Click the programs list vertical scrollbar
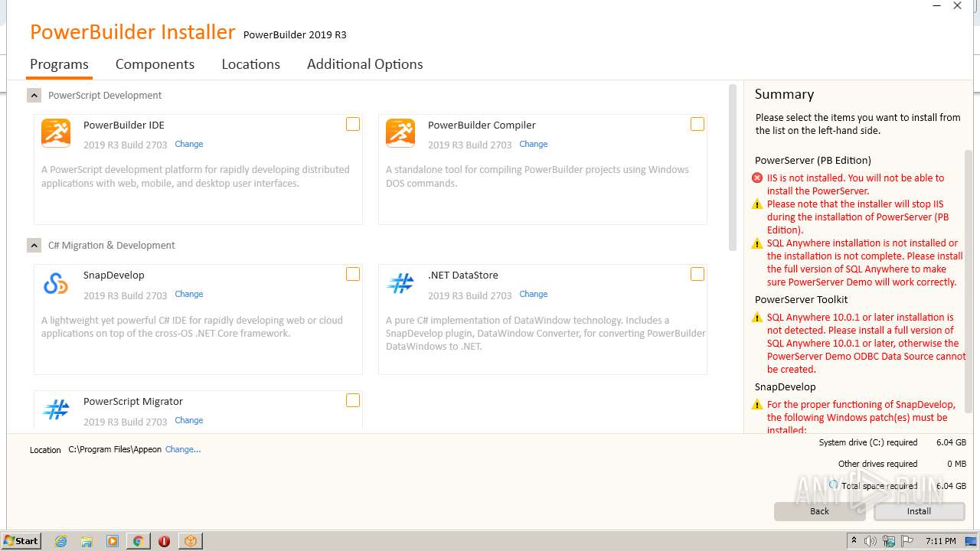Viewport: 980px width, 551px height. point(733,167)
